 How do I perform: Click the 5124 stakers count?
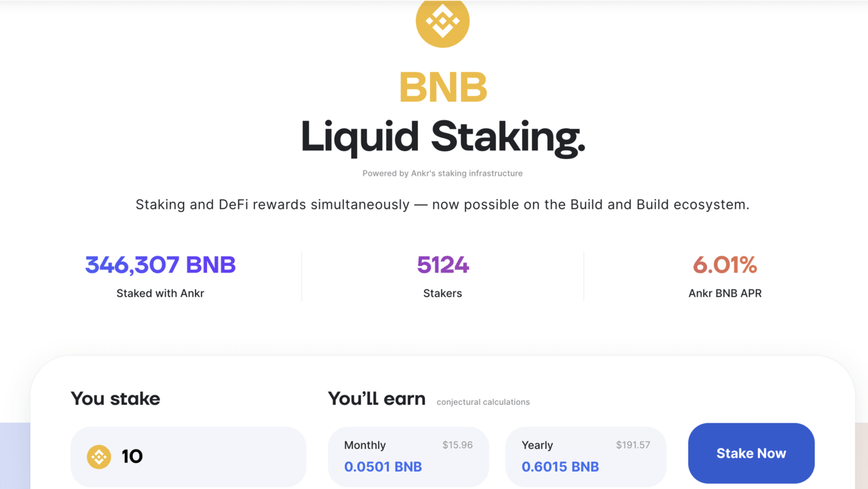pos(443,265)
